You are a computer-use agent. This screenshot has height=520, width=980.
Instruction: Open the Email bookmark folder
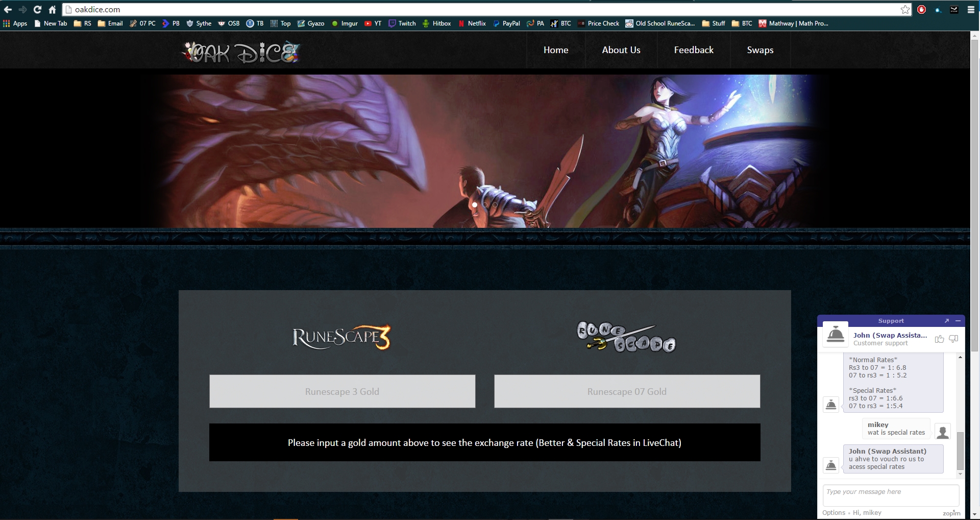110,23
